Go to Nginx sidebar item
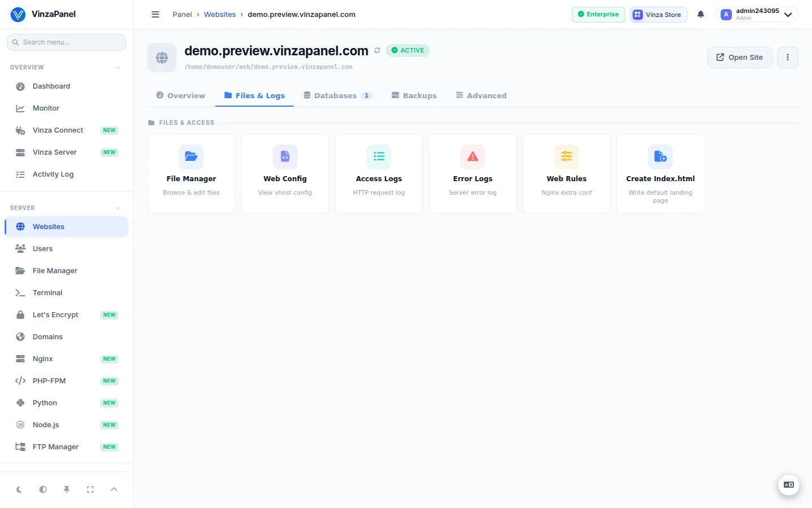The width and height of the screenshot is (812, 508). [67, 359]
